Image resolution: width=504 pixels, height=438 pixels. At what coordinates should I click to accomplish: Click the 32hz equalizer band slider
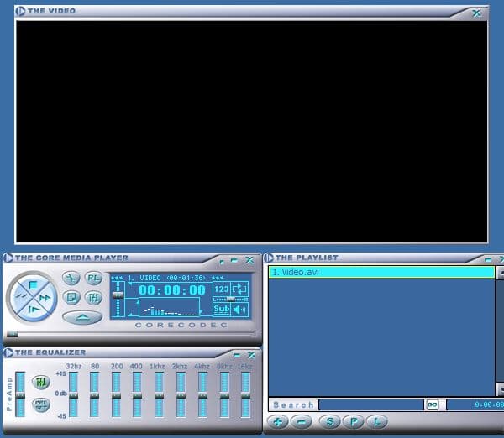[x=73, y=394]
